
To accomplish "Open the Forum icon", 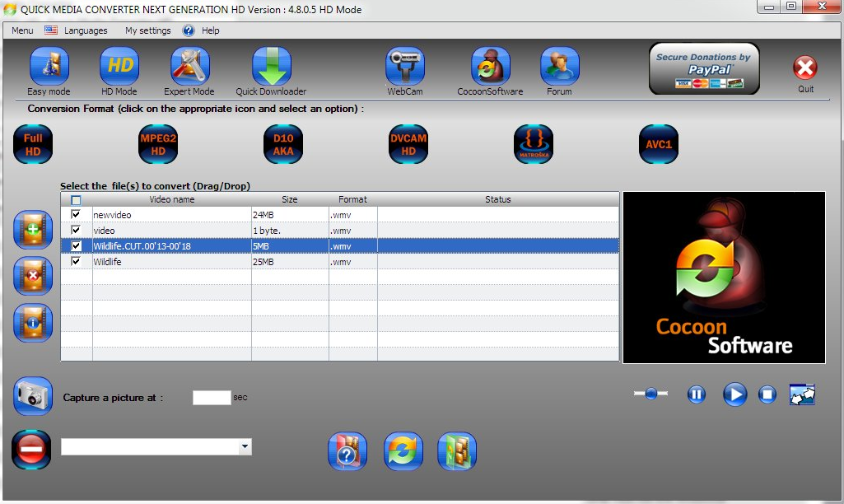I will point(560,66).
